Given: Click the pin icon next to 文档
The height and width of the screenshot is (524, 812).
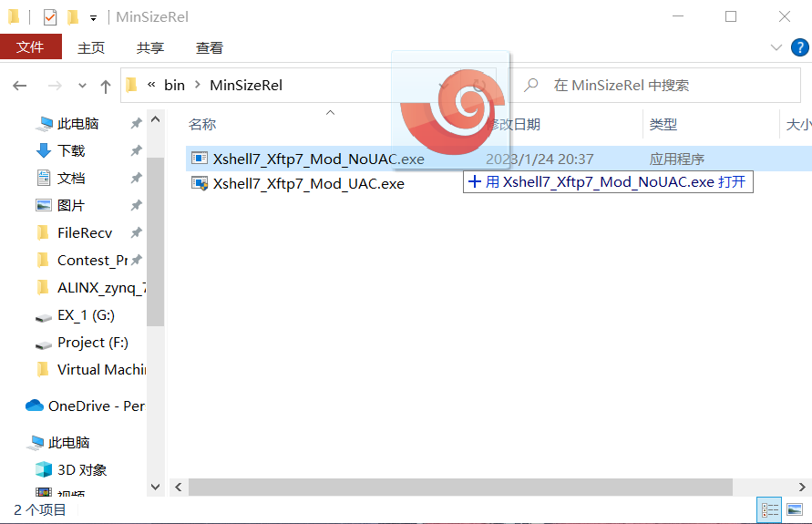Looking at the screenshot, I should 136,178.
